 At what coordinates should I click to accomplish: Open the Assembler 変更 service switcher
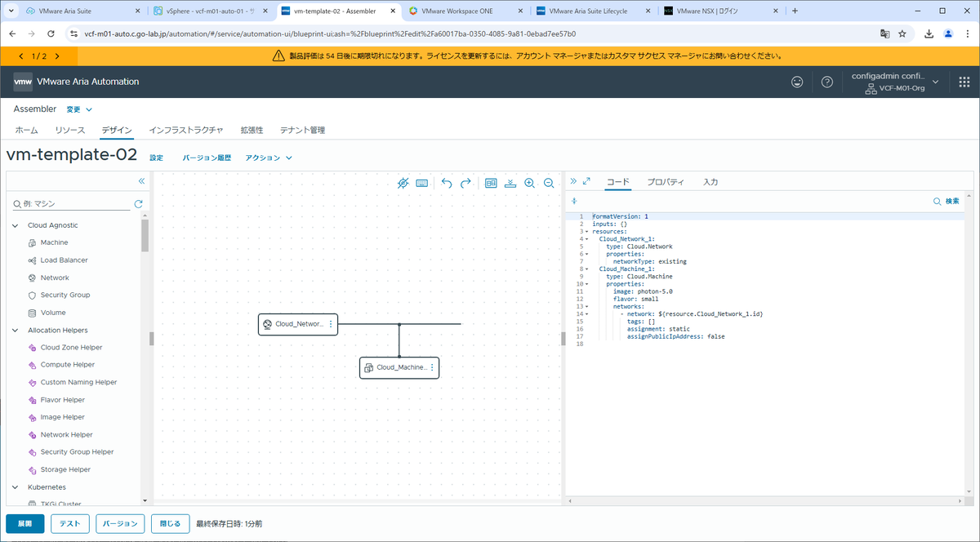[79, 109]
